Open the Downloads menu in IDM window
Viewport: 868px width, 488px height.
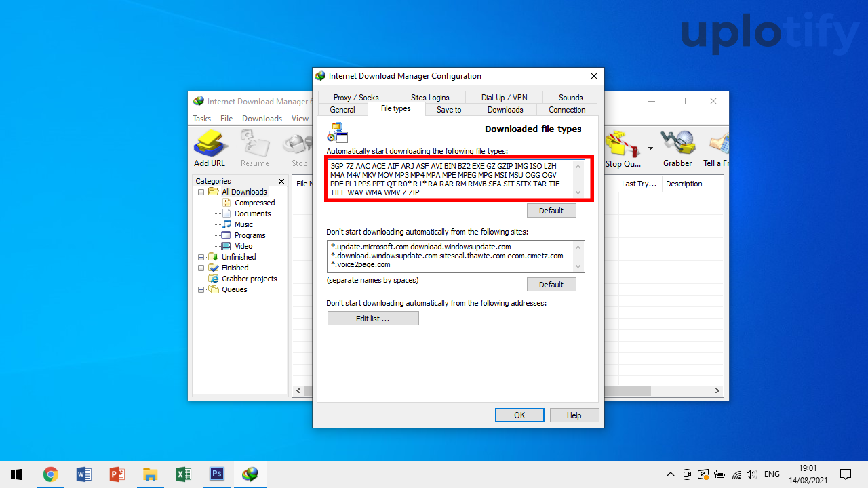(262, 119)
